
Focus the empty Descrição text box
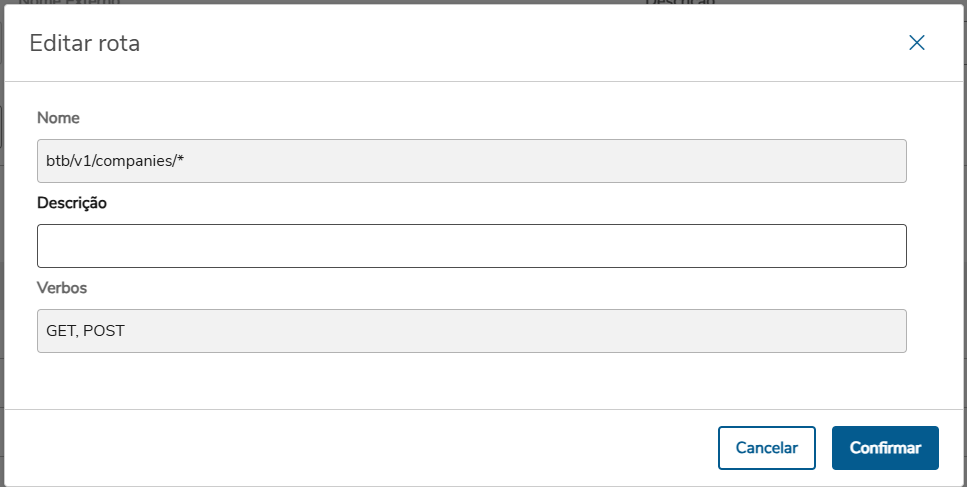[471, 246]
